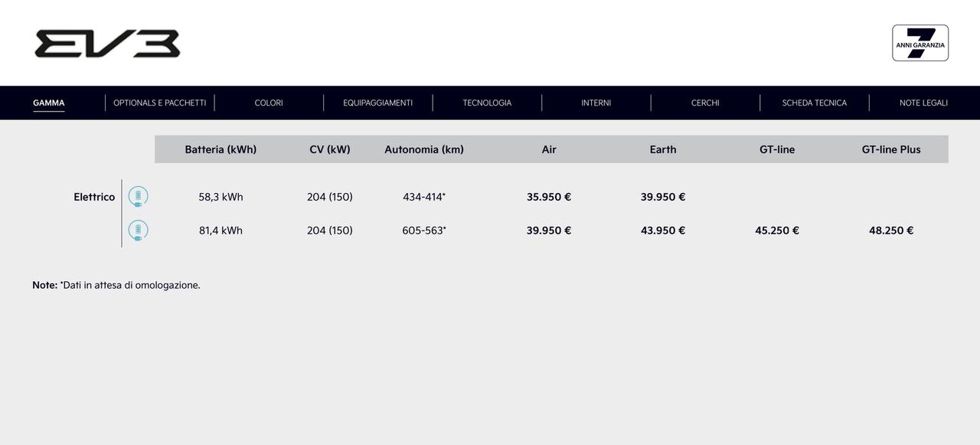Click the GT-line Plus column header

(x=891, y=149)
